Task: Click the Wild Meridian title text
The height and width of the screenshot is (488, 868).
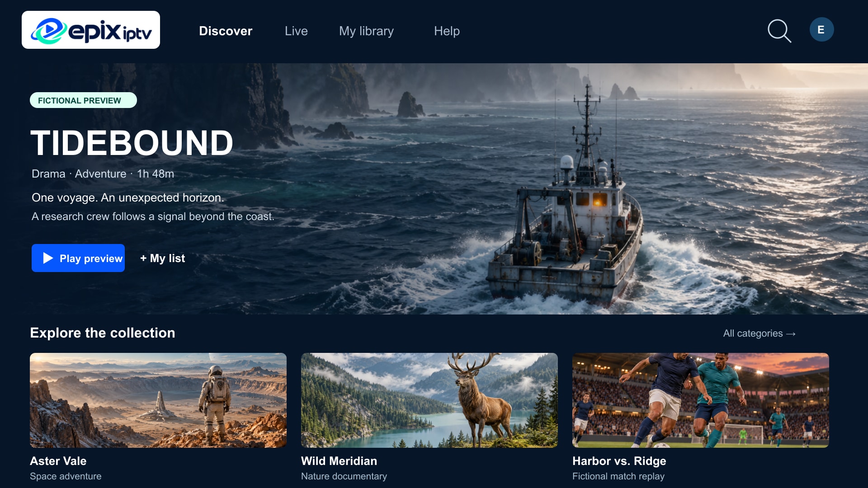Action: coord(339,461)
